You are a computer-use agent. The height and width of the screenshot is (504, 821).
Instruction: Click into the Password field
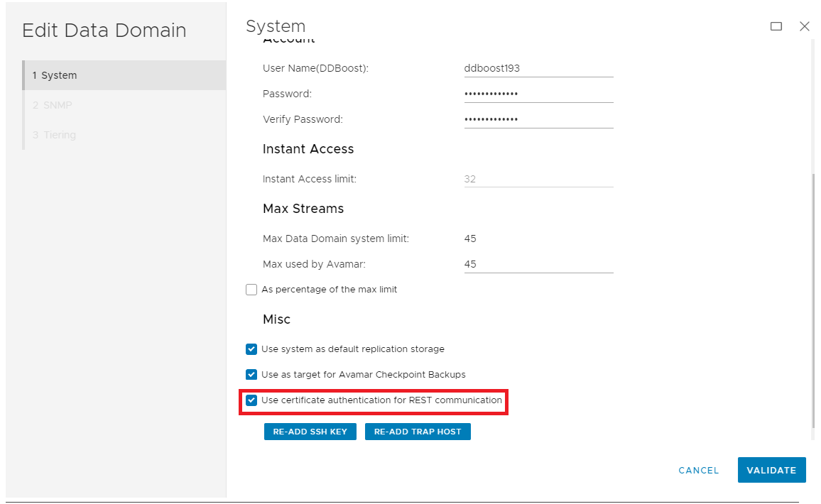tap(538, 94)
